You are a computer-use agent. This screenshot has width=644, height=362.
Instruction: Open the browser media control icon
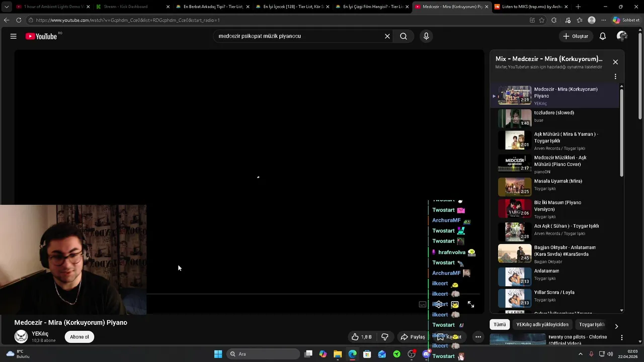click(568, 20)
